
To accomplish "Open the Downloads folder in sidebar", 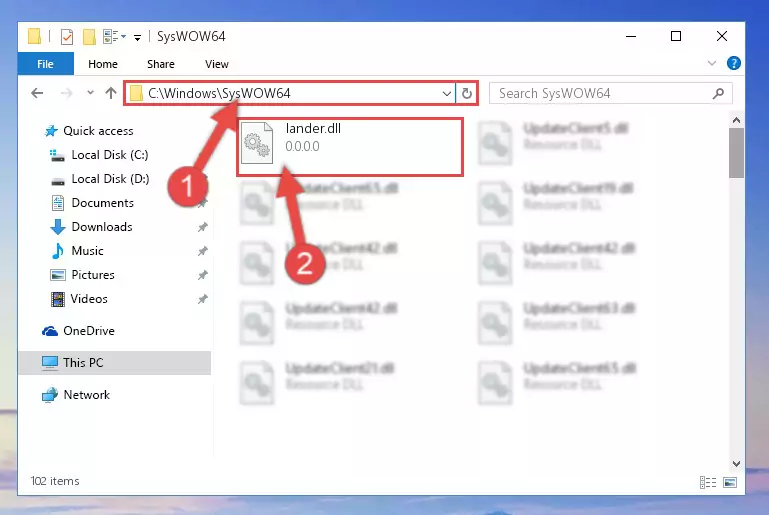I will pyautogui.click(x=102, y=227).
